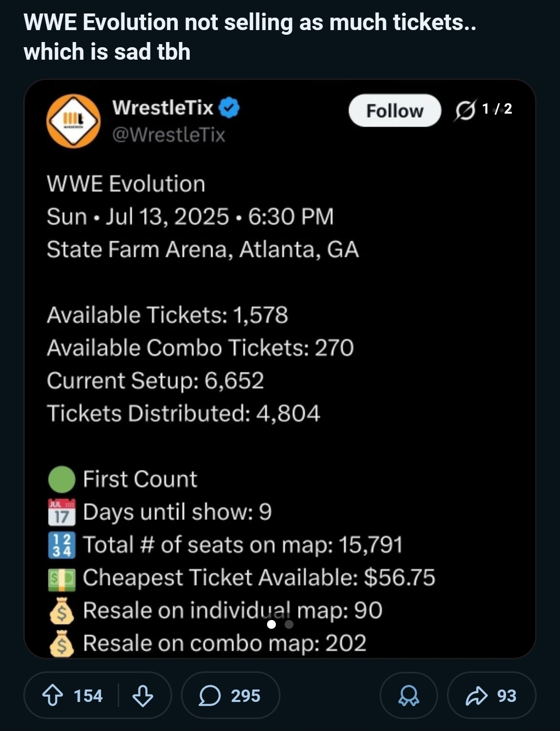Click the @WrestleTix handle
The width and height of the screenshot is (560, 731).
[x=169, y=135]
